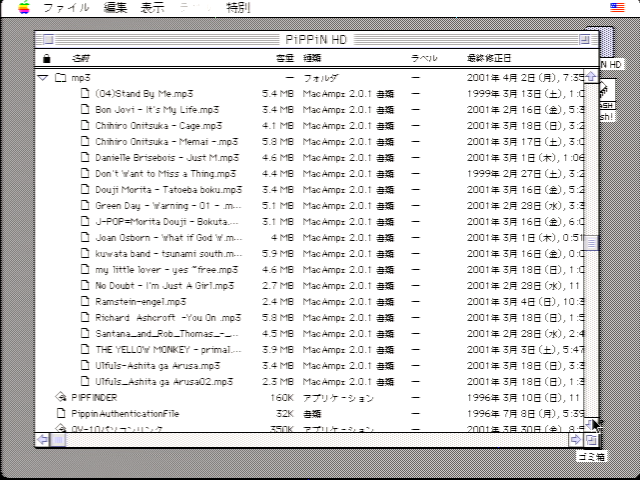640x480 pixels.
Task: Open the 特別 menu
Action: pyautogui.click(x=238, y=8)
